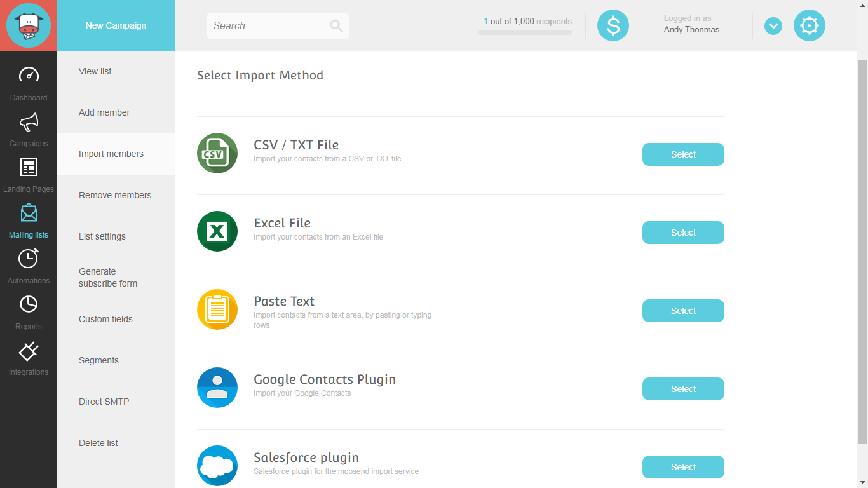Open Custom fields menu item

pos(105,319)
